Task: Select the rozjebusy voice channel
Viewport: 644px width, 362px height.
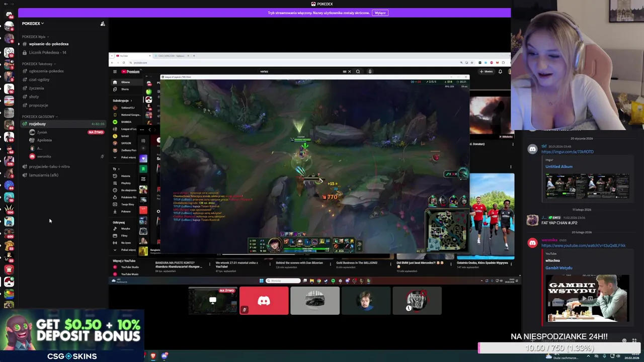Action: [x=63, y=124]
